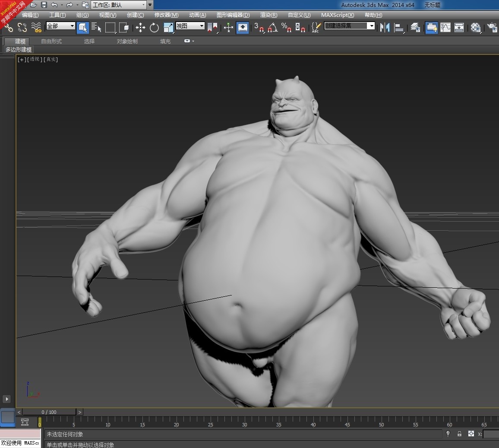Screen dimensions: 499x448
Task: Toggle the Graphite Ribbon display button
Action: tap(432, 28)
